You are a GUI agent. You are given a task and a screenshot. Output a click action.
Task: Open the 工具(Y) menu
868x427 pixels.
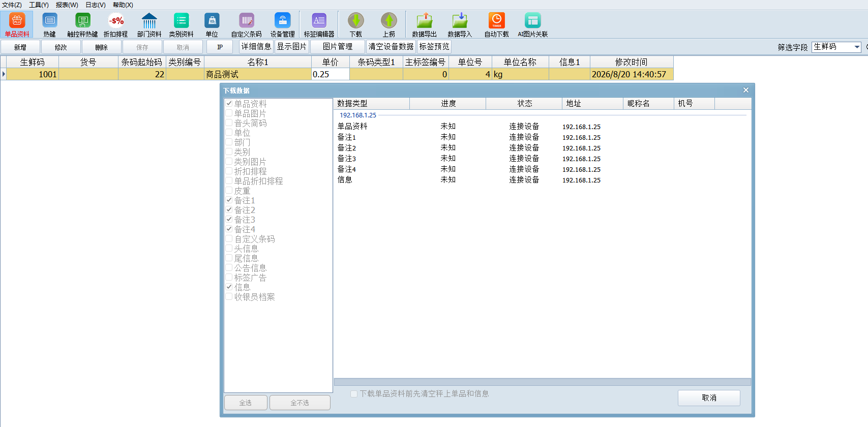(x=39, y=5)
